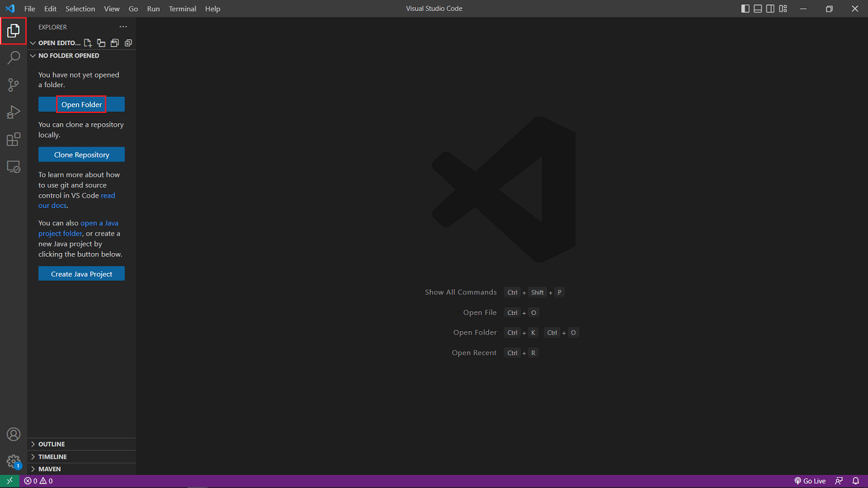Click the Clone Repository button
The height and width of the screenshot is (488, 868).
click(81, 155)
